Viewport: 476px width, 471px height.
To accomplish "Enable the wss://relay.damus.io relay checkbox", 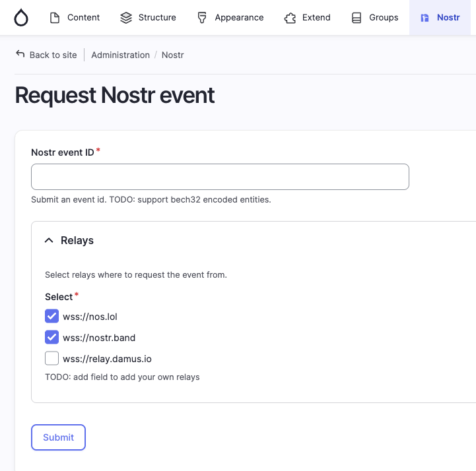I will pyautogui.click(x=51, y=359).
